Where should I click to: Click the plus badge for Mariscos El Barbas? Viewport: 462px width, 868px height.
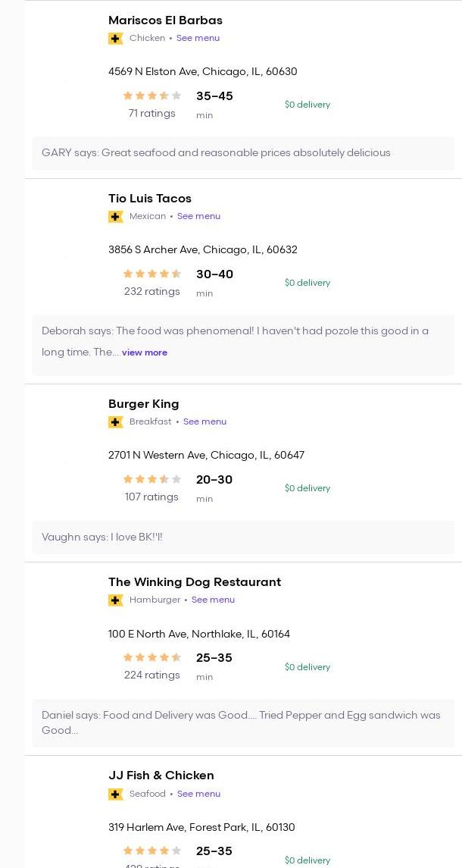[x=116, y=39]
